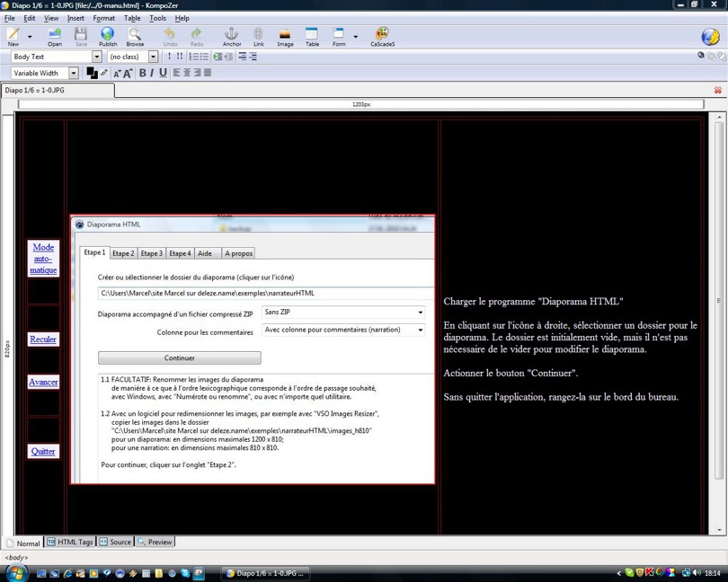Screen dimensions: 728x582
Task: Click the Open file toolbar icon
Action: tap(54, 37)
